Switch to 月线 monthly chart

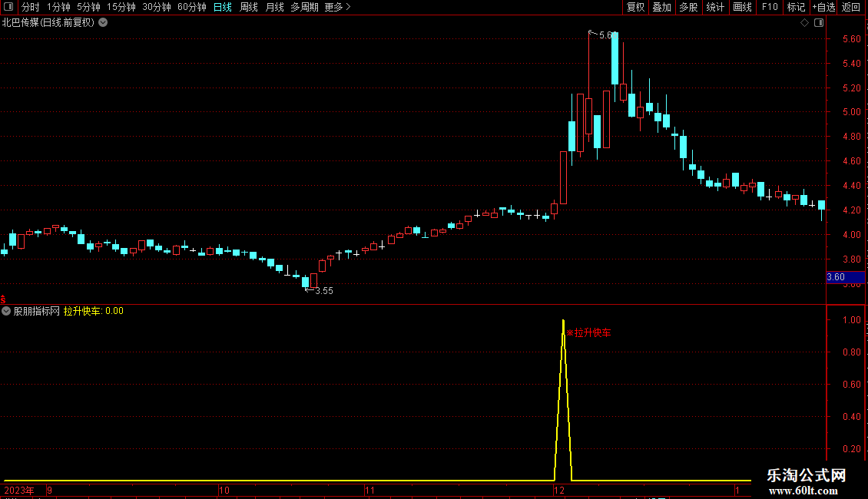pos(274,7)
